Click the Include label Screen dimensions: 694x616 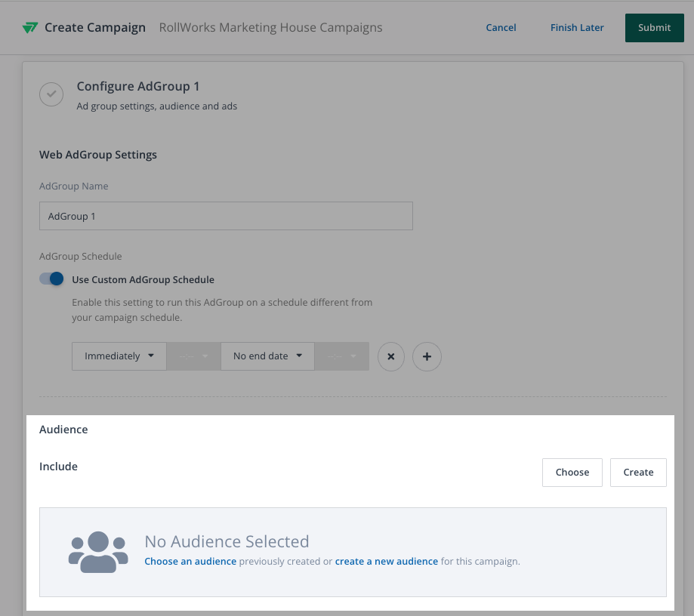[x=58, y=467]
